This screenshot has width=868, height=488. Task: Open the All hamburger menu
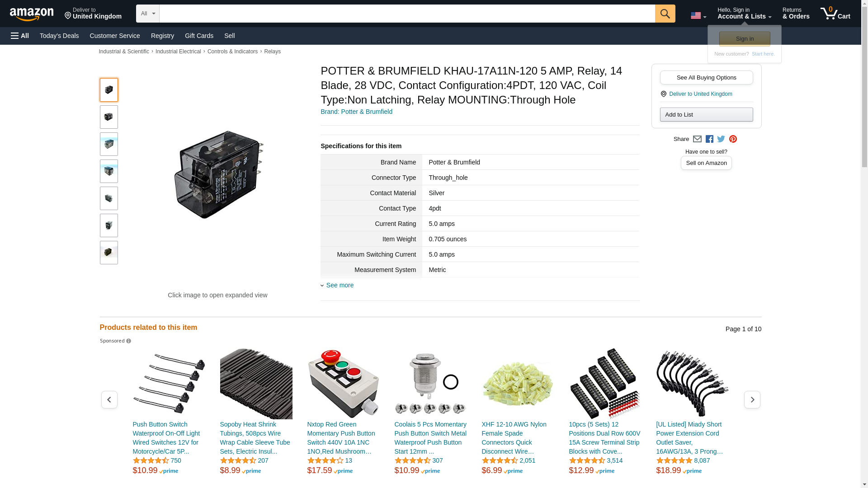coord(20,36)
